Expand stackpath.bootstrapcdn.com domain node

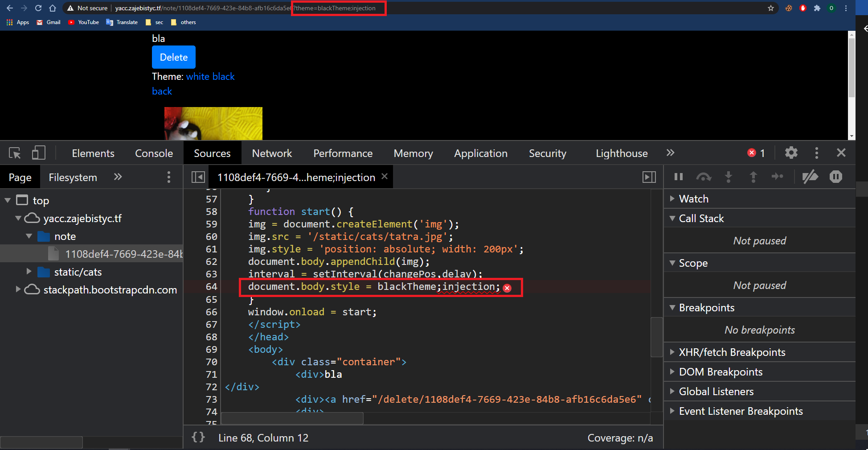pyautogui.click(x=18, y=289)
